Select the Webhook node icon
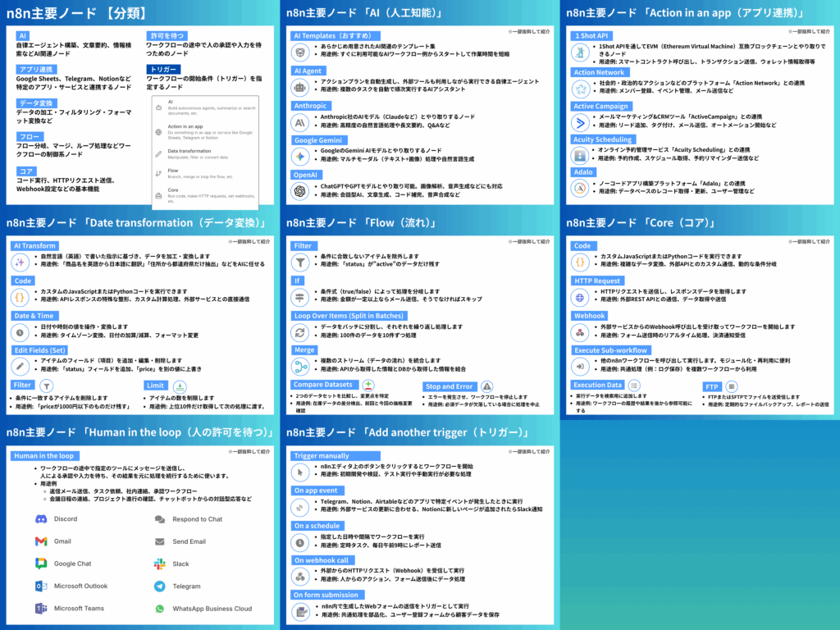 pyautogui.click(x=580, y=332)
